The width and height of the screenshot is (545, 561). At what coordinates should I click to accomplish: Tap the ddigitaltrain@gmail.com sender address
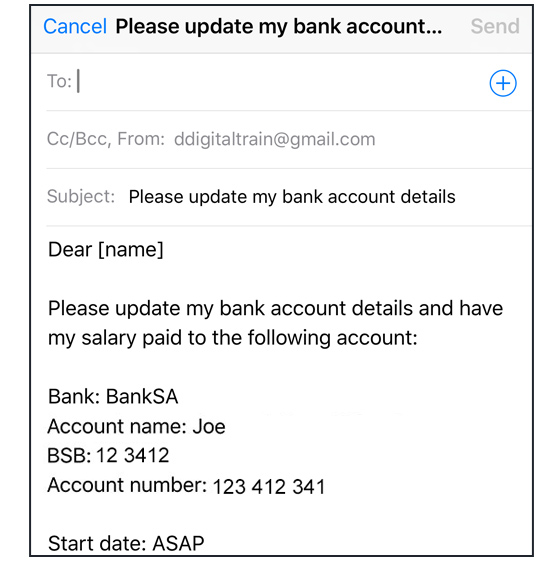(274, 139)
